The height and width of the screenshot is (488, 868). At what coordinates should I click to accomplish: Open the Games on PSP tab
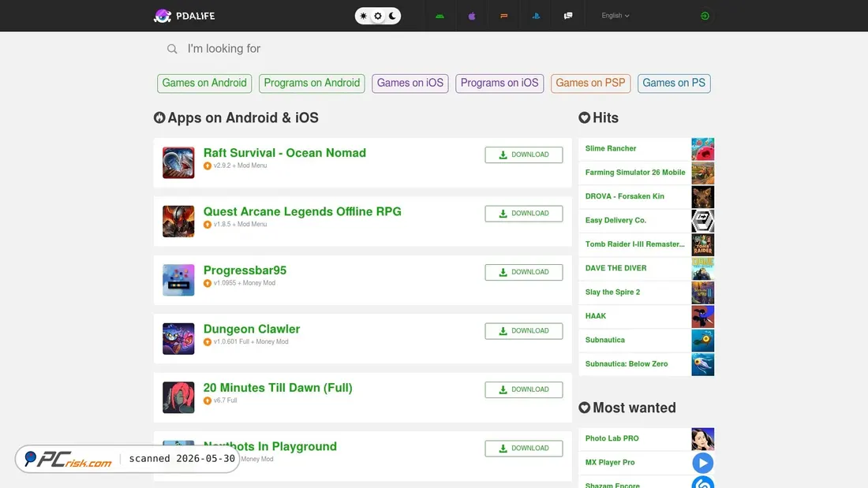pos(590,83)
